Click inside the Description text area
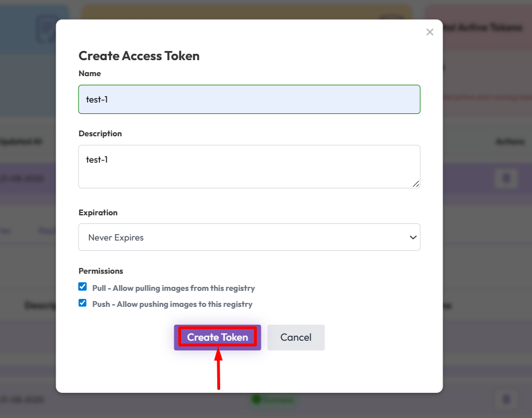The image size is (532, 418). point(249,166)
